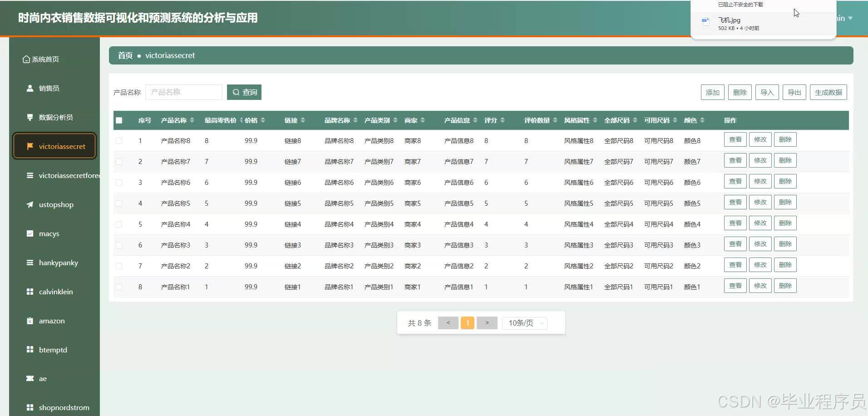Sort by 产品类别 using its sort arrows
This screenshot has height=416, width=868.
click(x=395, y=120)
